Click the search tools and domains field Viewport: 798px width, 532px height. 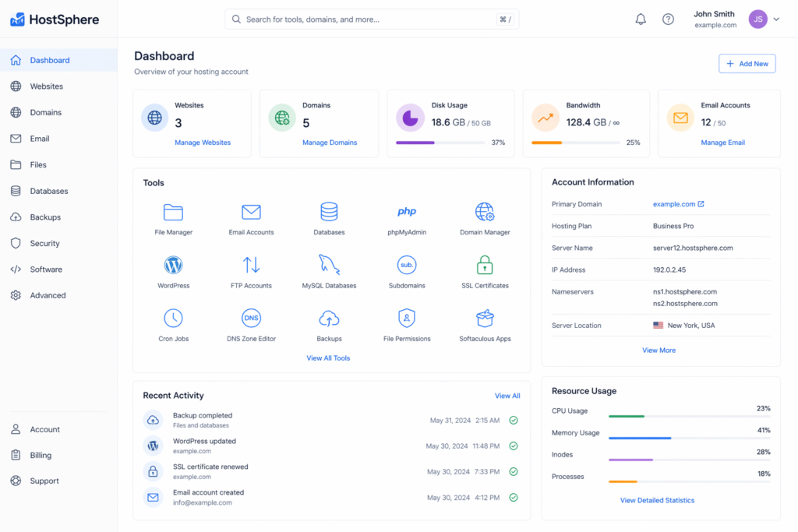pyautogui.click(x=372, y=19)
